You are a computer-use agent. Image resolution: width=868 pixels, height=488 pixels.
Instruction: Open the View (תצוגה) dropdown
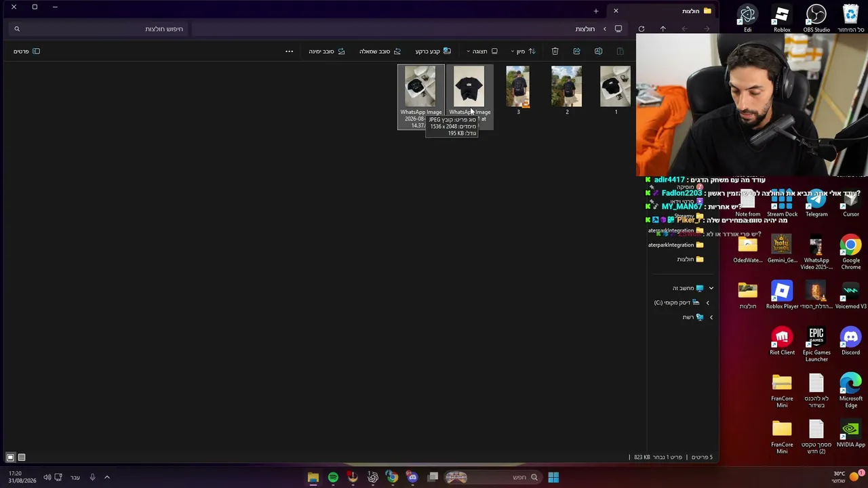(482, 52)
